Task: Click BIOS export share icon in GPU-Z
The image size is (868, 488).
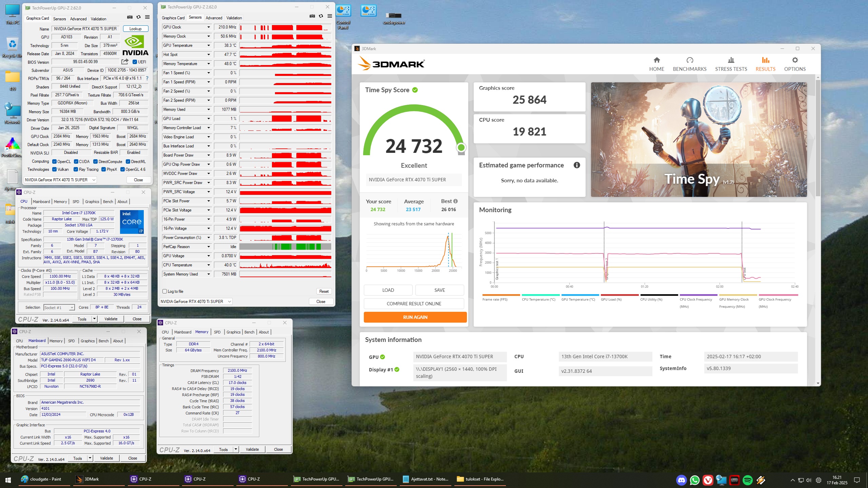Action: 125,62
